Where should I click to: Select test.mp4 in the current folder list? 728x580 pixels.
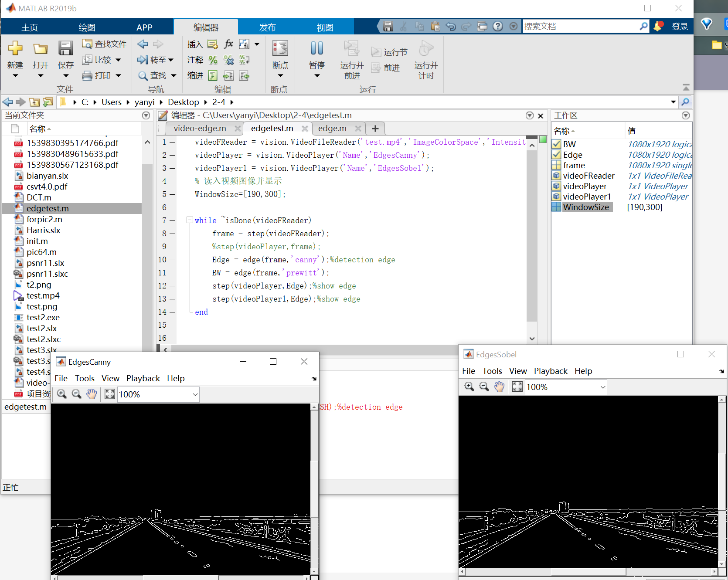pyautogui.click(x=43, y=295)
